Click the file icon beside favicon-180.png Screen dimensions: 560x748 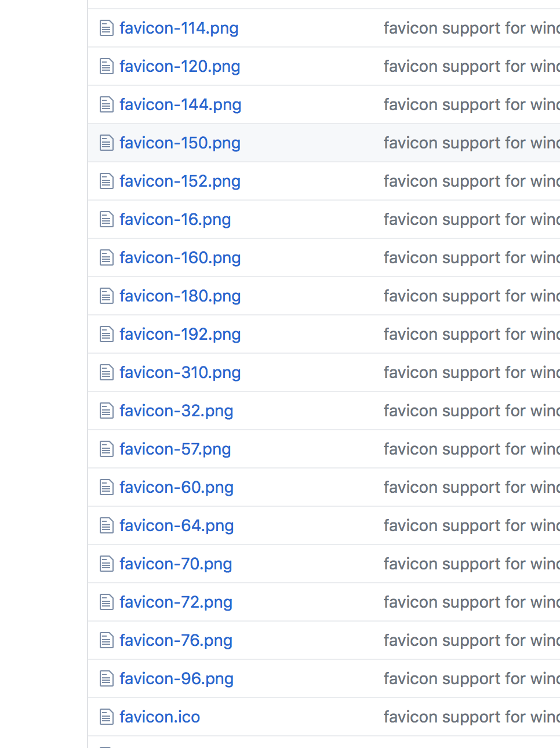[x=107, y=296]
